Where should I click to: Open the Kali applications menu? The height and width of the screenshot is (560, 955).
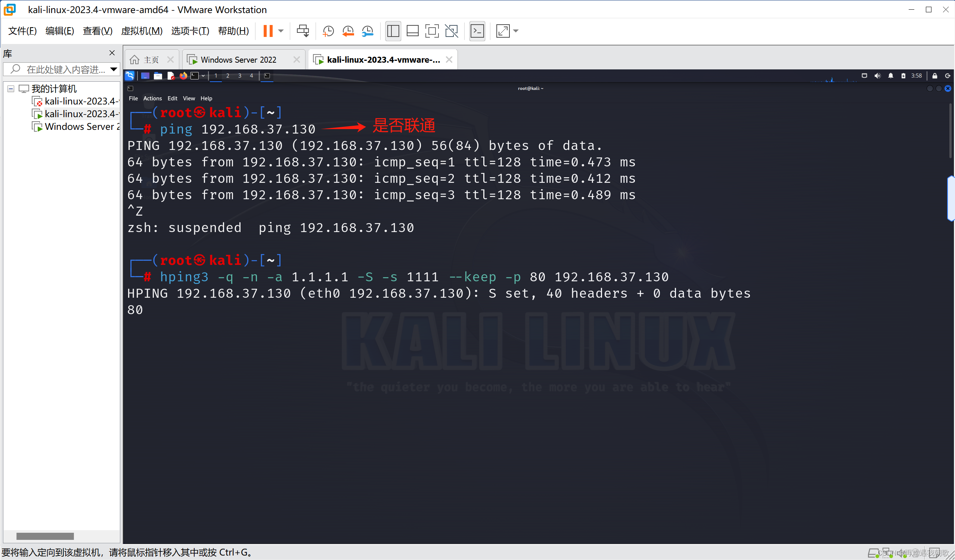(130, 75)
